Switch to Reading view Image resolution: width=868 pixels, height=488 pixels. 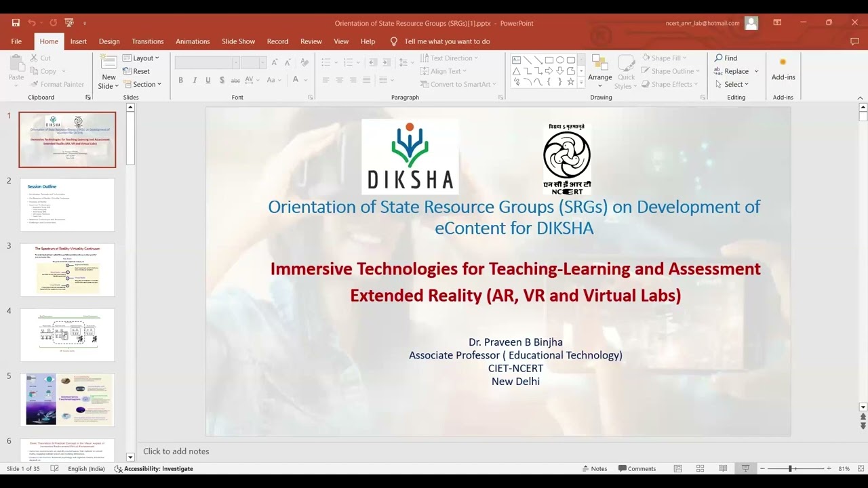click(723, 468)
